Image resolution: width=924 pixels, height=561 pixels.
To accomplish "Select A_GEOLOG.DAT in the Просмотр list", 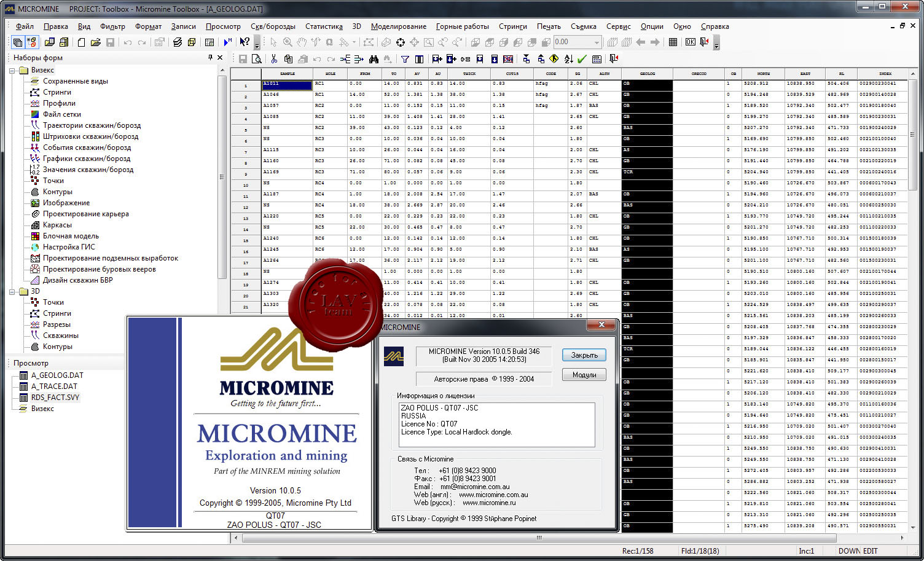I will pyautogui.click(x=57, y=375).
